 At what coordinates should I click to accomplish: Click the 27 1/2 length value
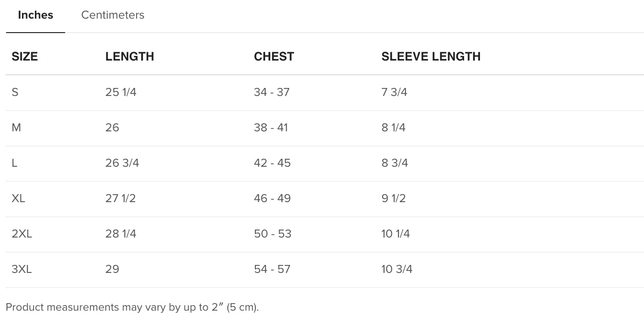coord(121,198)
